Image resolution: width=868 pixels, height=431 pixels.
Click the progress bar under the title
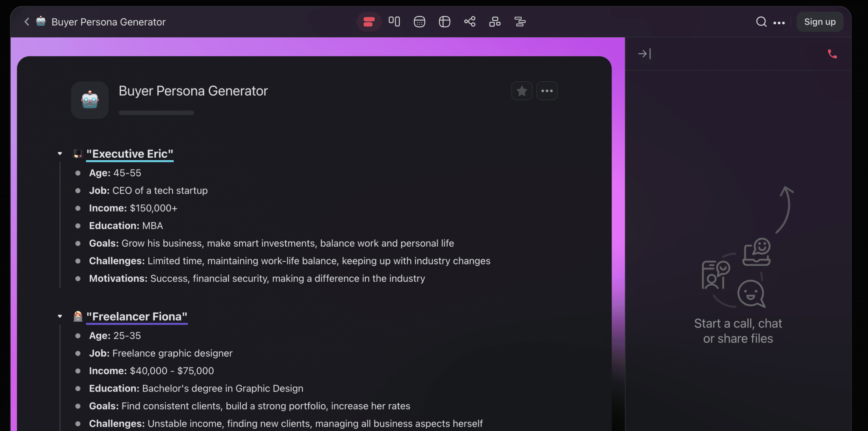(x=156, y=113)
